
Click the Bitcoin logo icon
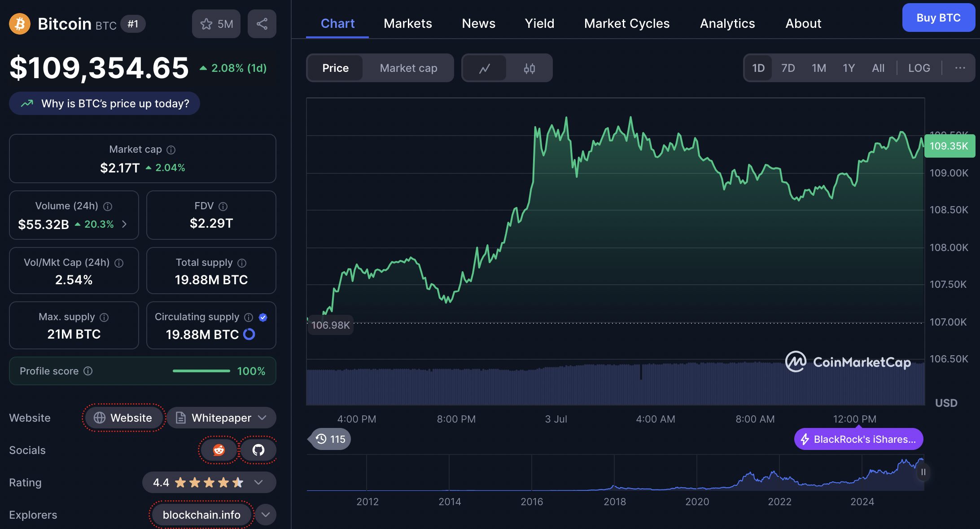20,24
